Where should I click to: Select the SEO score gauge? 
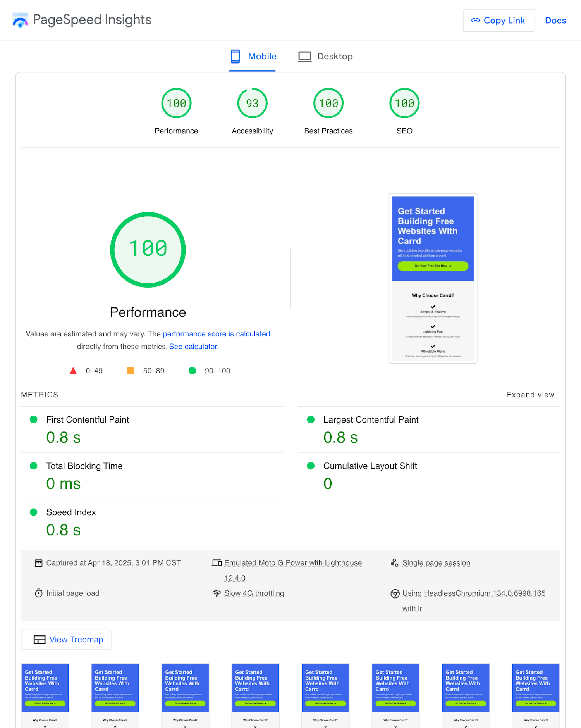(404, 103)
